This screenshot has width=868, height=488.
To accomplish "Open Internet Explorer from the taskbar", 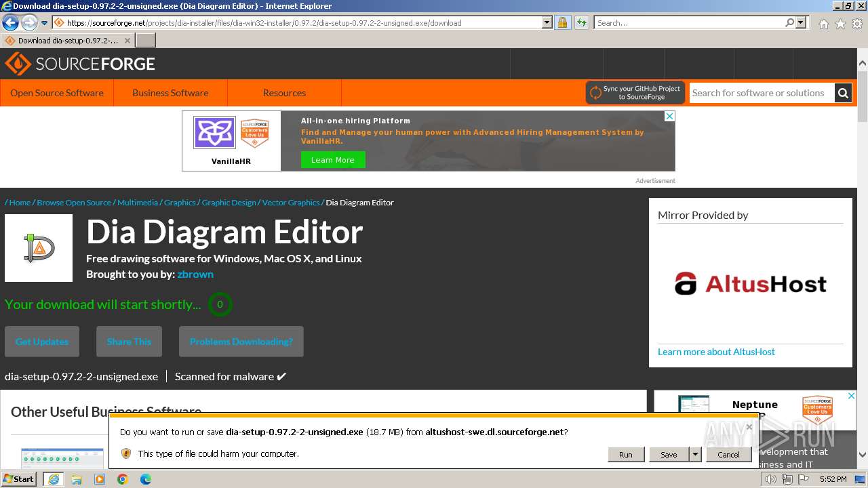I will tap(53, 479).
